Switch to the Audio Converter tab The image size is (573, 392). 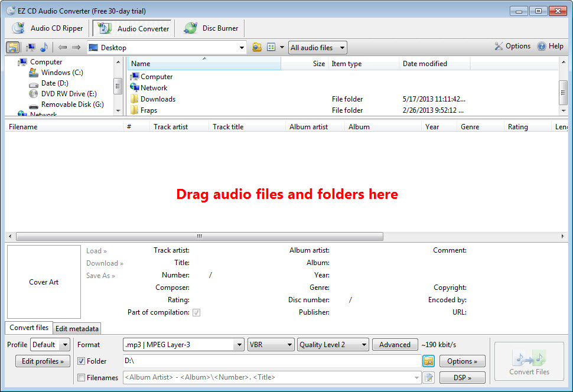pos(132,28)
